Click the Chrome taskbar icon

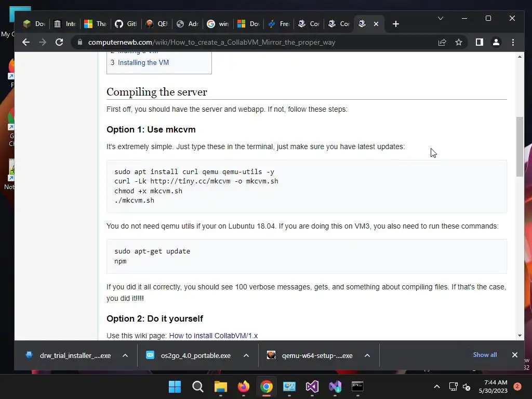tap(267, 387)
